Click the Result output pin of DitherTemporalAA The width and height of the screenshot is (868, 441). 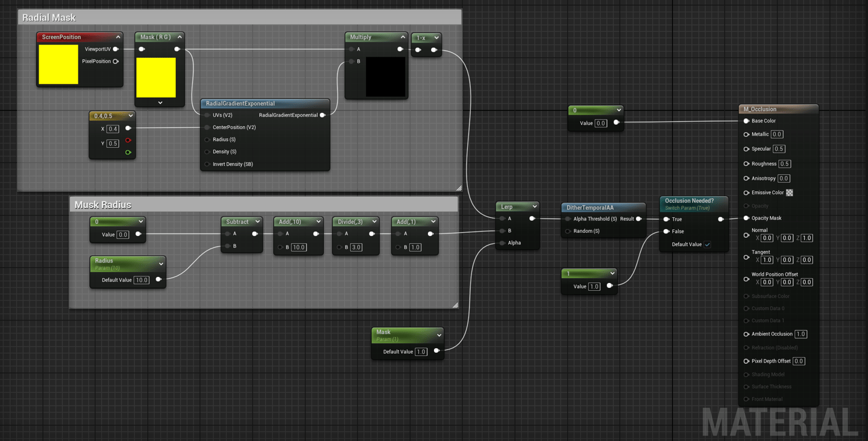639,219
